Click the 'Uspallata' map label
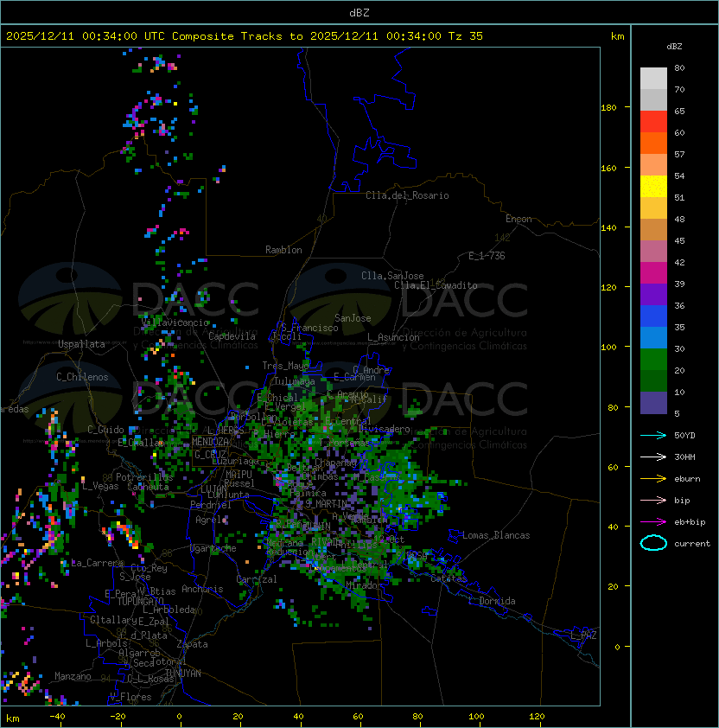Viewport: 719px width, 728px height. click(x=81, y=344)
